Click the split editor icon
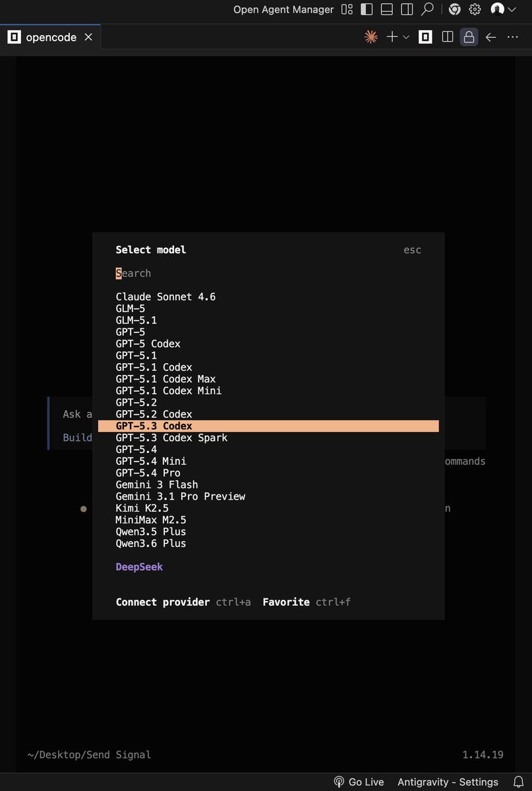Image resolution: width=532 pixels, height=791 pixels. point(448,37)
